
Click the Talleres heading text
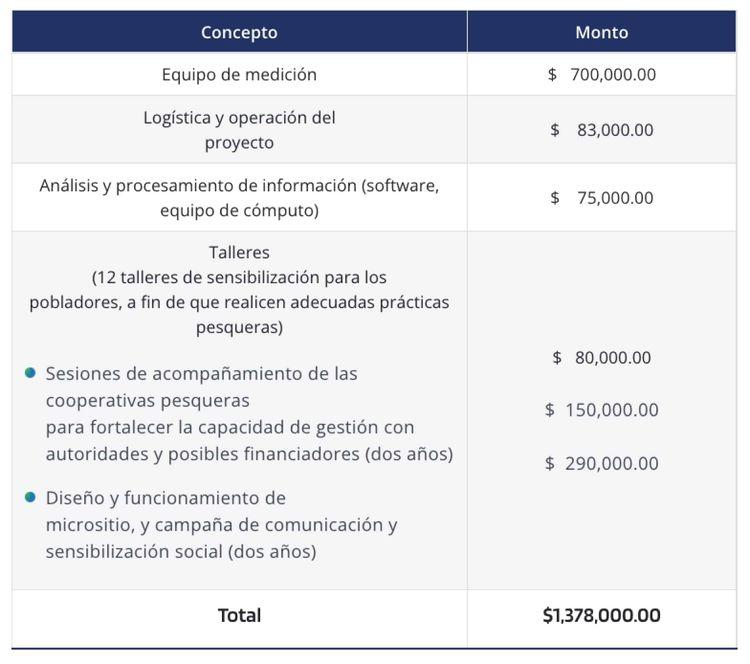click(239, 252)
